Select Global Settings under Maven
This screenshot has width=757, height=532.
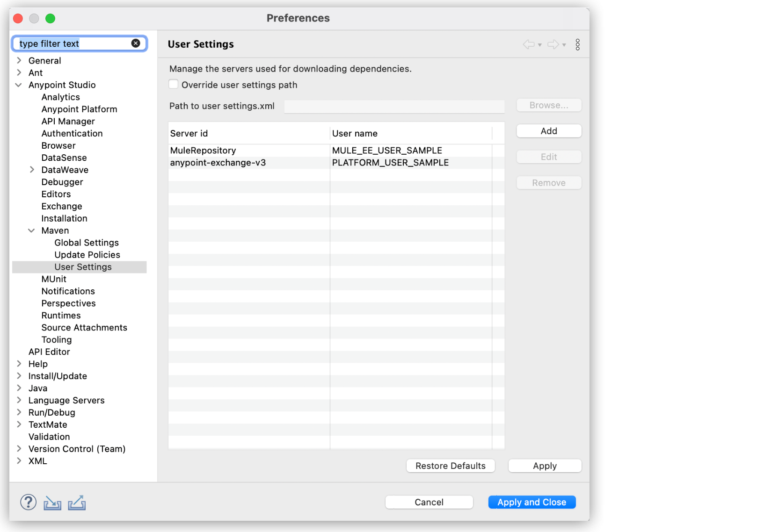87,243
